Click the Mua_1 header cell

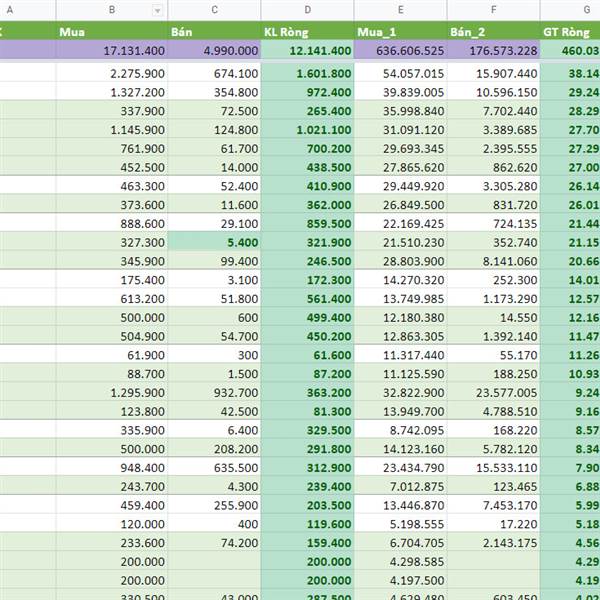pyautogui.click(x=401, y=31)
